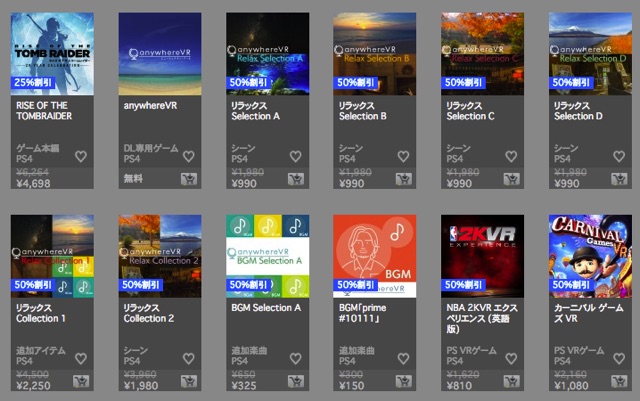Add カーニバル ゲームズ VR to cart
The image size is (640, 401).
(x=619, y=381)
